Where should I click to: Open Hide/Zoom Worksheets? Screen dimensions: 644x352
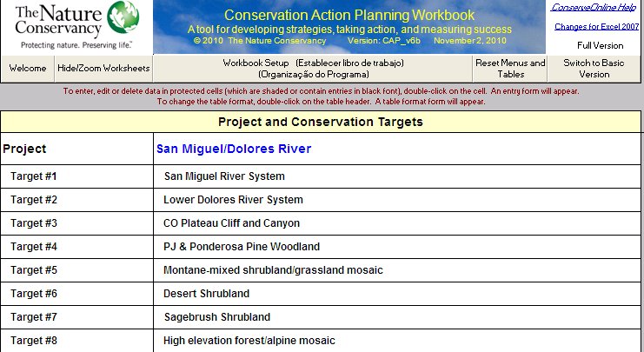tap(103, 69)
